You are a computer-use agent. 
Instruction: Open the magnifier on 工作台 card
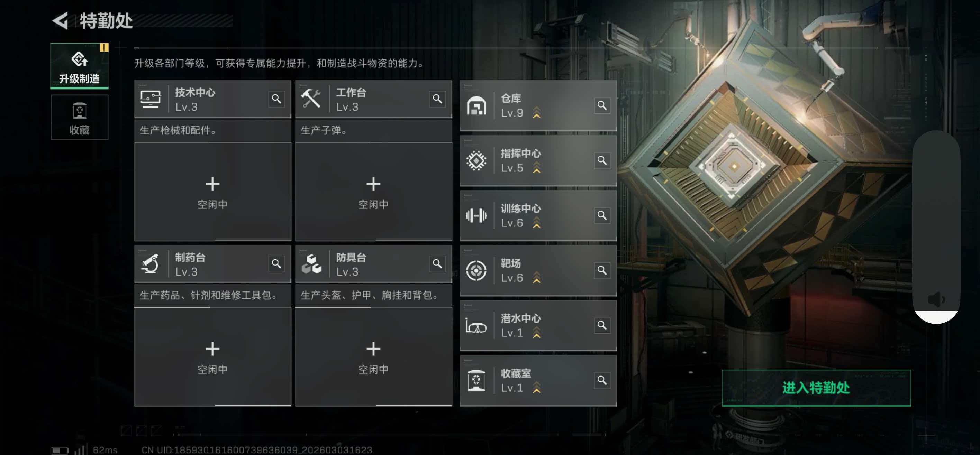(437, 99)
